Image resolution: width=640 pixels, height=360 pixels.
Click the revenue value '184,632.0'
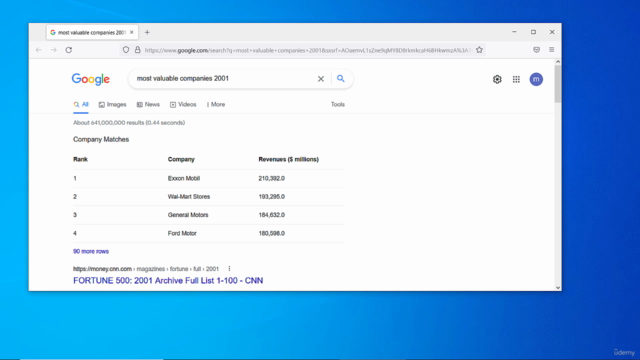pyautogui.click(x=271, y=215)
